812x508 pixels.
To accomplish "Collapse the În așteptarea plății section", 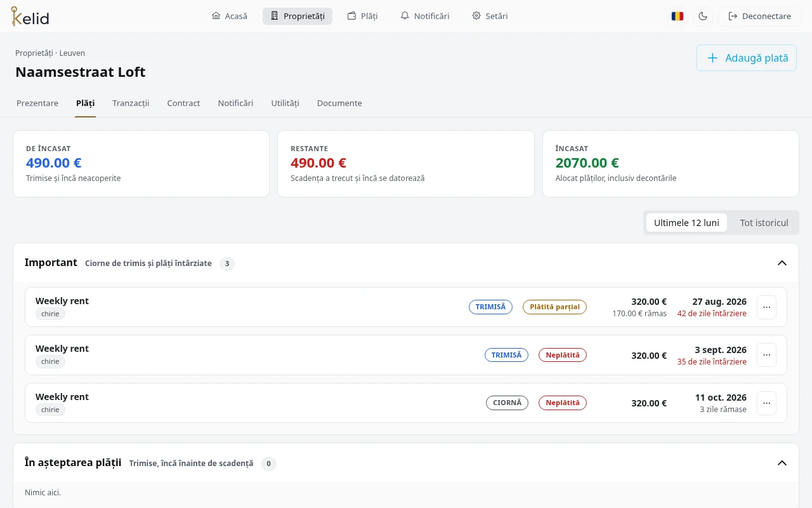I will pyautogui.click(x=782, y=463).
